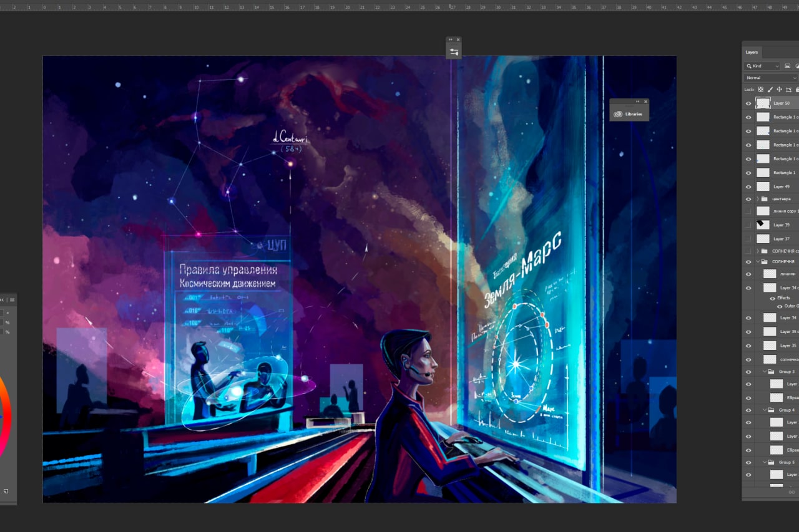Click the folder icon of Group 5
This screenshot has height=532, width=799.
[772, 462]
